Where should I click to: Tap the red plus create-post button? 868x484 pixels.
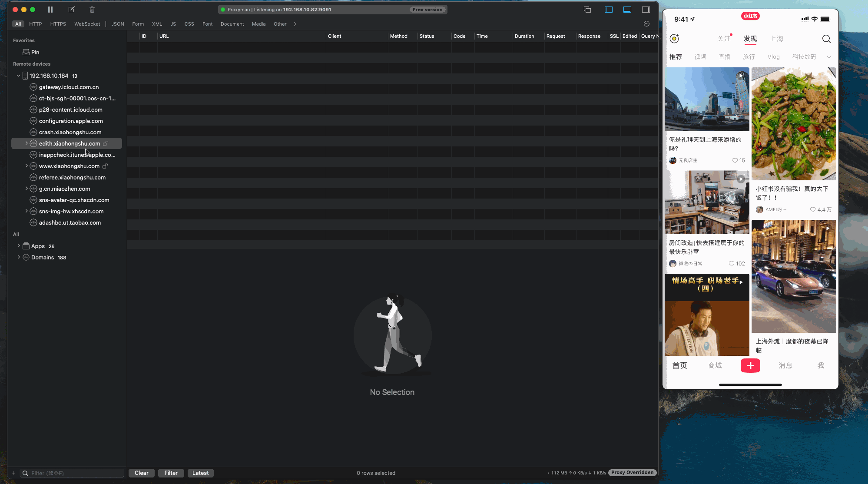[750, 366]
